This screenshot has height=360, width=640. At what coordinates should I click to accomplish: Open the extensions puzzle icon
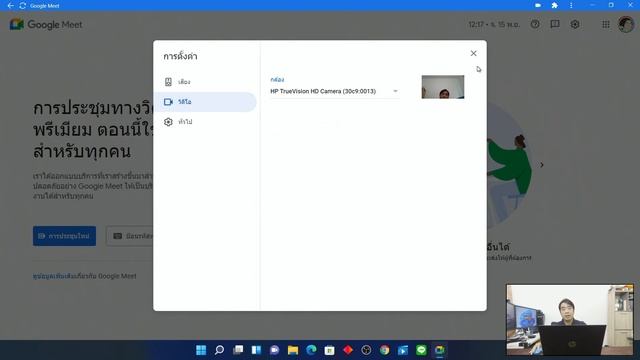click(x=554, y=5)
